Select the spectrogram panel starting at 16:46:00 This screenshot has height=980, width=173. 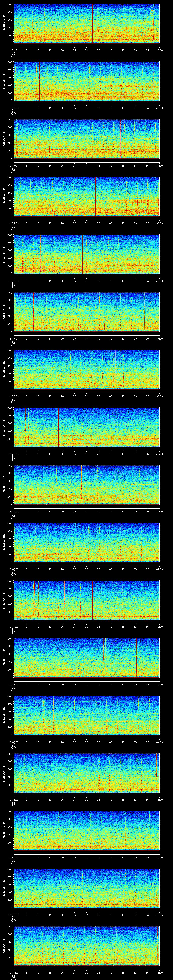pyautogui.click(x=87, y=888)
